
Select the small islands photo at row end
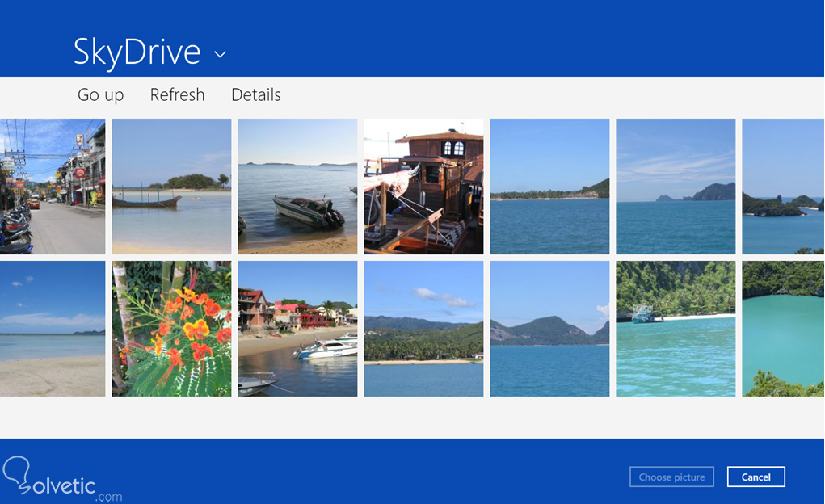tap(783, 187)
